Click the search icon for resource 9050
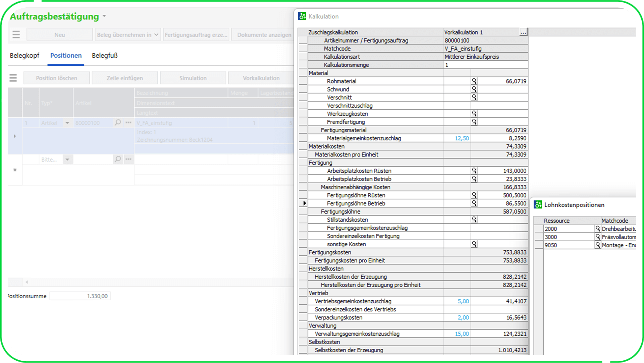Screen dimensions: 644x363 [597, 245]
